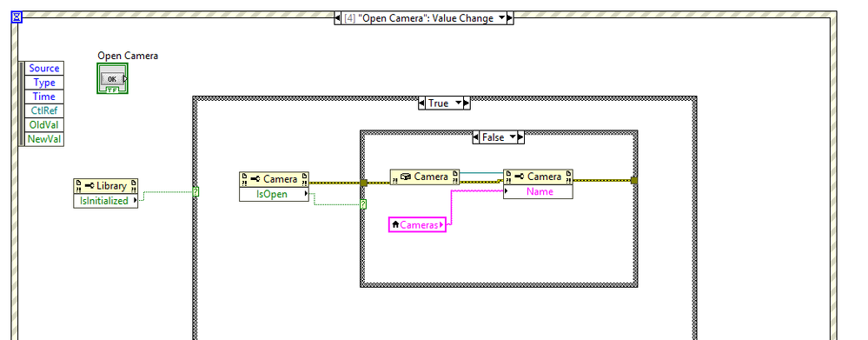
Task: Click the Open Camera OK button terminal
Action: (112, 78)
